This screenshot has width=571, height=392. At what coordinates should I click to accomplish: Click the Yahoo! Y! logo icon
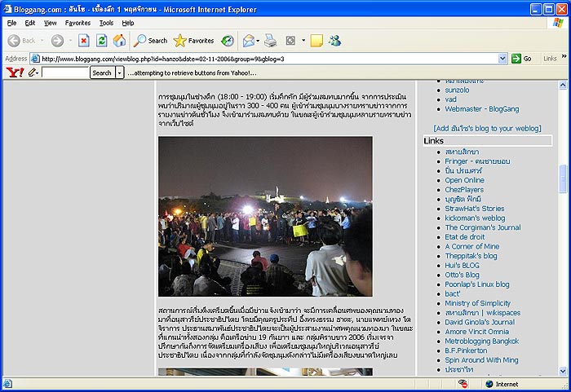click(15, 73)
